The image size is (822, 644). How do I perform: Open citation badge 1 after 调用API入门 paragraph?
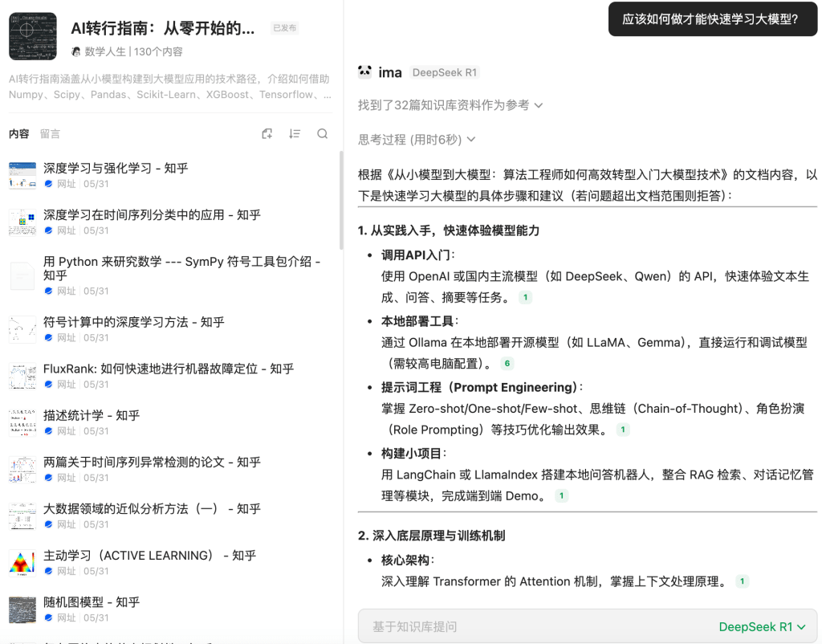coord(525,298)
